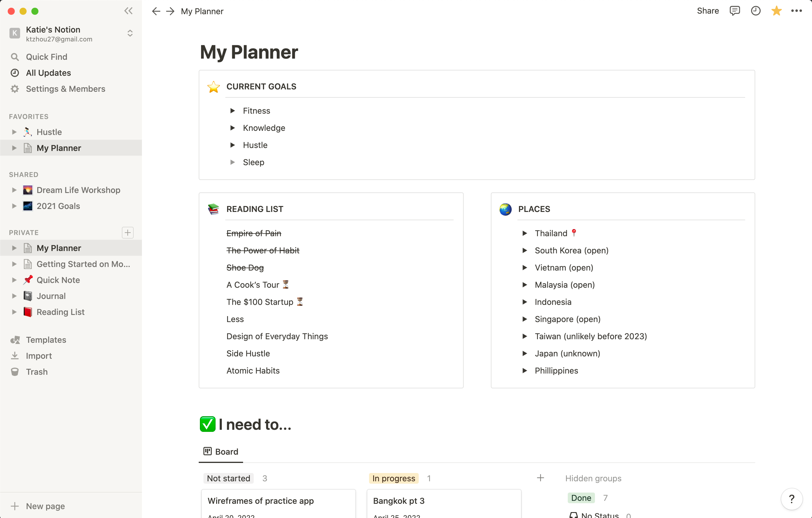This screenshot has width=812, height=518.
Task: Expand Dream Life Workshop sidebar tree
Action: tap(14, 190)
